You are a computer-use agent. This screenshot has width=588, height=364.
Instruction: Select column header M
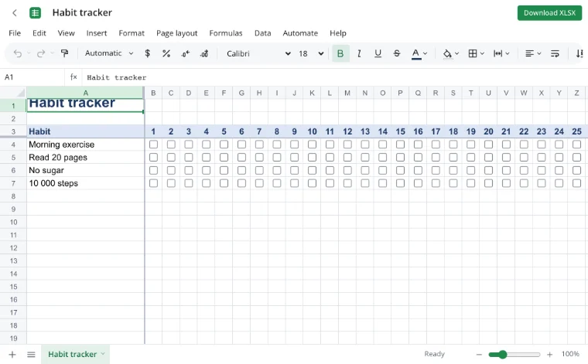click(x=347, y=93)
